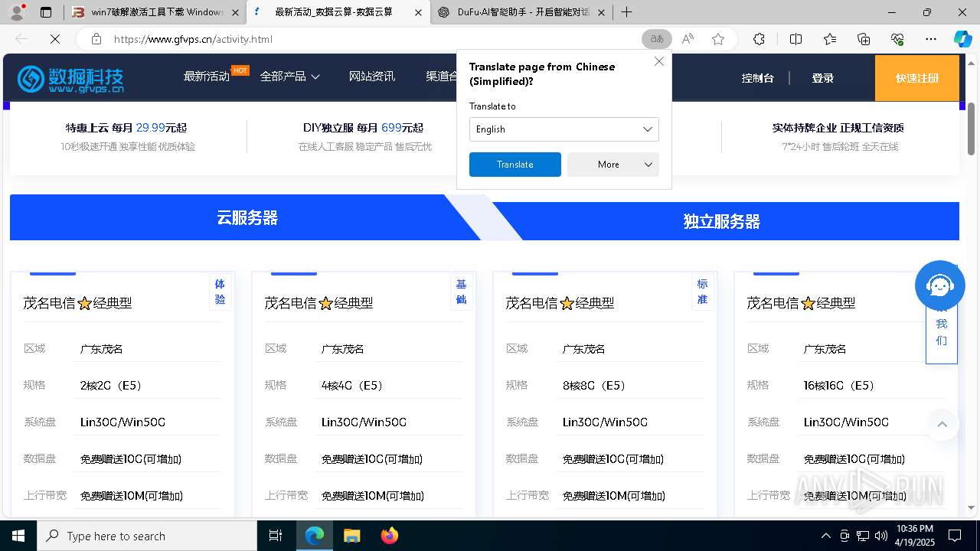The width and height of the screenshot is (980, 551).
Task: Click the translate icon in address bar
Action: [x=656, y=39]
